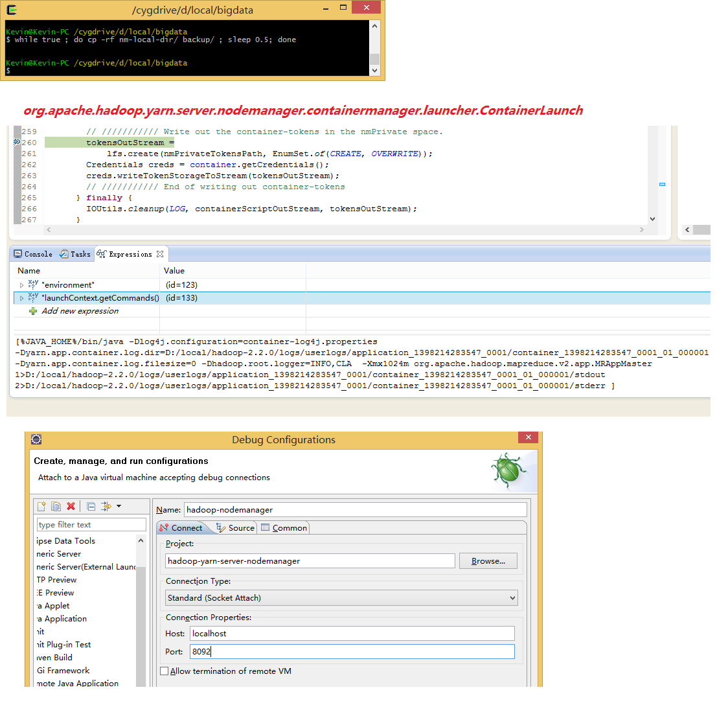Click the New launch configuration icon
The image size is (728, 705).
click(41, 506)
